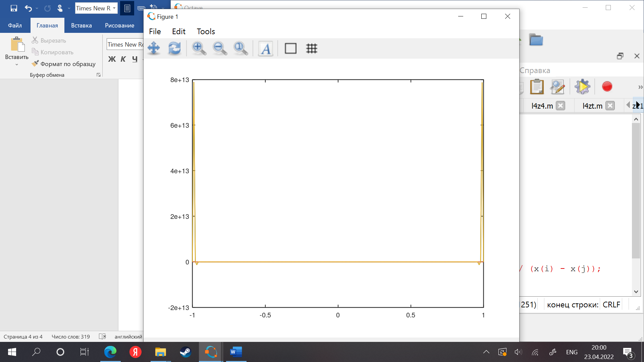Toggle the red breakpoint icon
The height and width of the screenshot is (362, 644).
pyautogui.click(x=607, y=87)
